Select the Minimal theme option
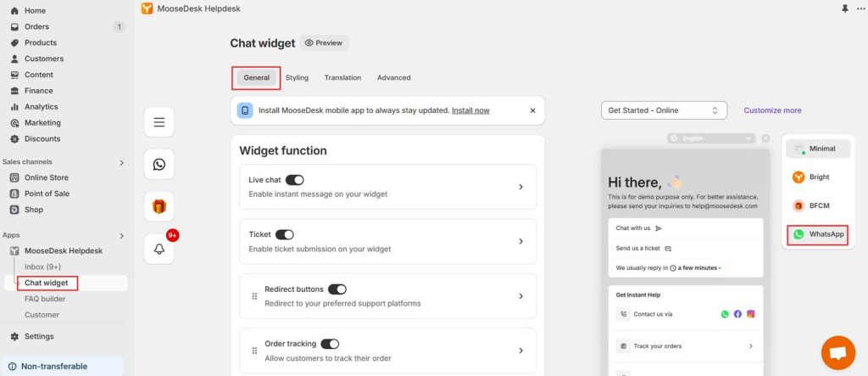 pyautogui.click(x=818, y=149)
